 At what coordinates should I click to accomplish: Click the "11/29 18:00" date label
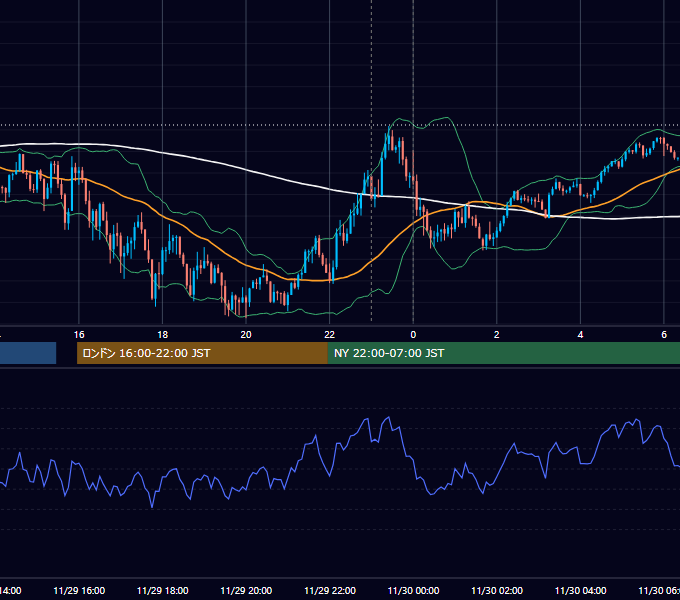[163, 590]
